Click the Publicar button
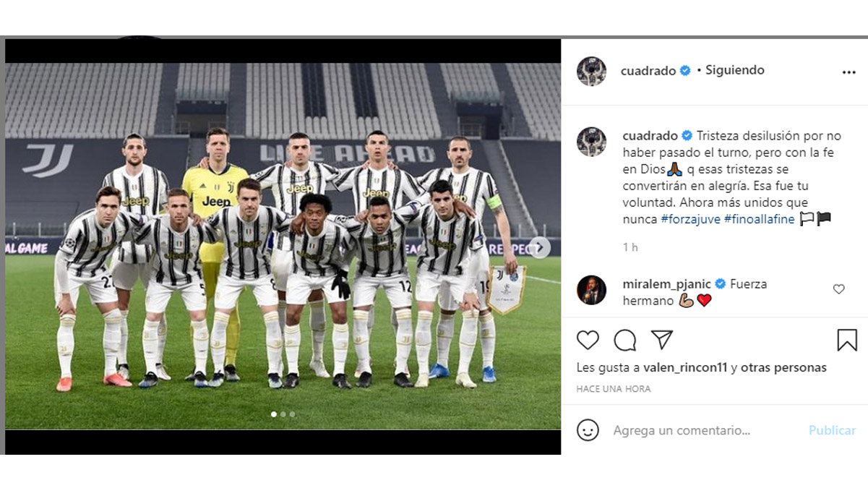Viewport: 868px width, 488px height. (x=832, y=430)
